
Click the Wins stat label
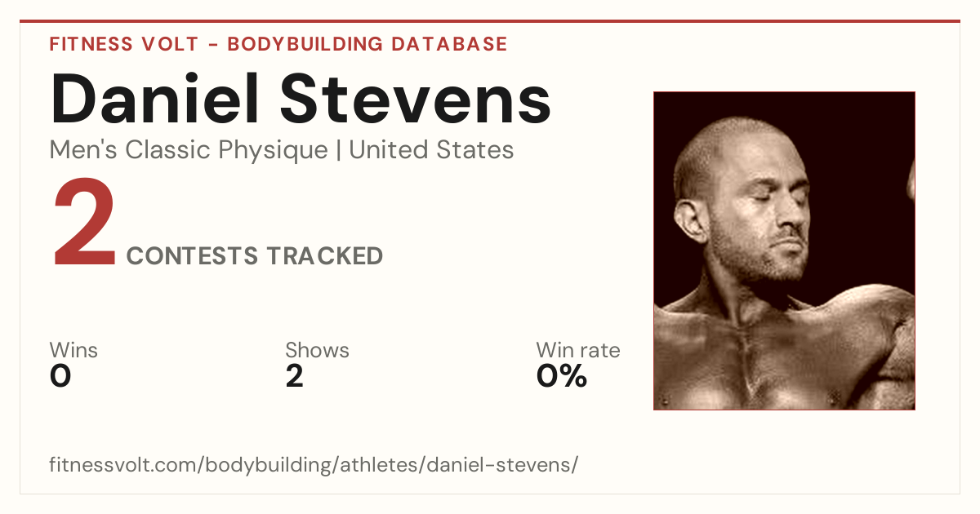[x=73, y=350]
